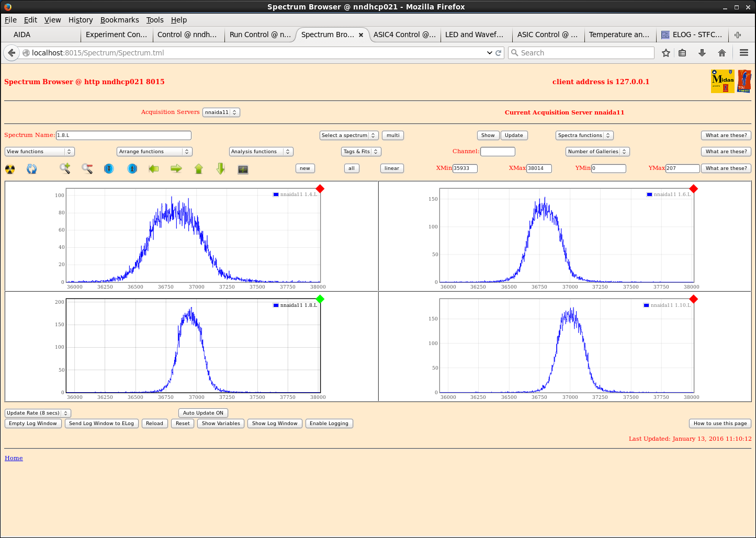The image size is (756, 538).
Task: Click Enable Logging button
Action: (x=329, y=423)
